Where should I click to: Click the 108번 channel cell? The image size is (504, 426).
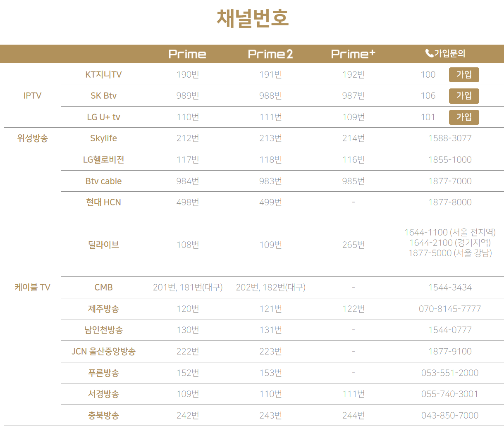188,245
